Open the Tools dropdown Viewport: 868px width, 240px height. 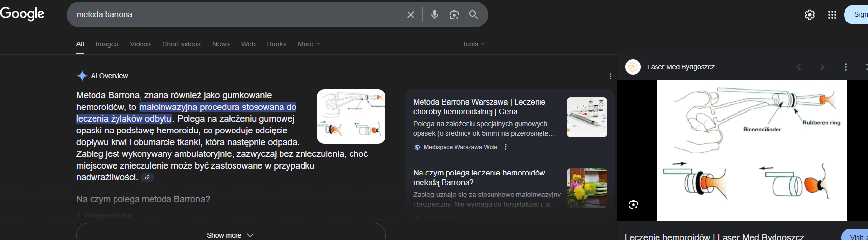tap(473, 44)
